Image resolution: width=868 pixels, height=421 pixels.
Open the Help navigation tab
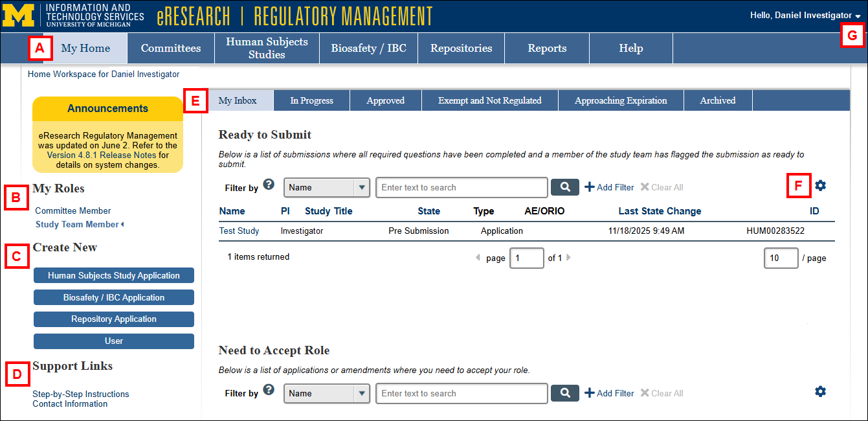631,48
